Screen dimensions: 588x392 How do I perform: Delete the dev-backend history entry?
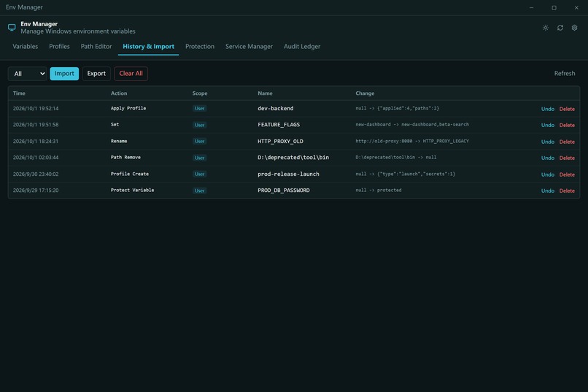pyautogui.click(x=567, y=109)
